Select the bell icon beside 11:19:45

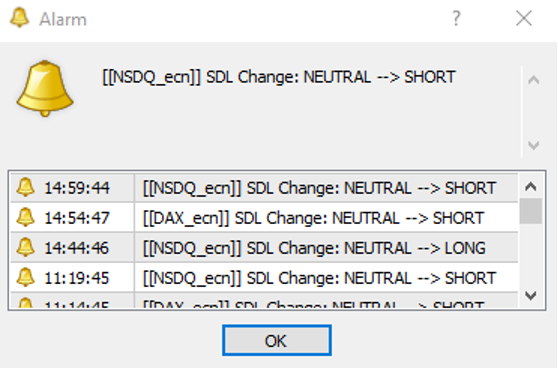point(26,278)
